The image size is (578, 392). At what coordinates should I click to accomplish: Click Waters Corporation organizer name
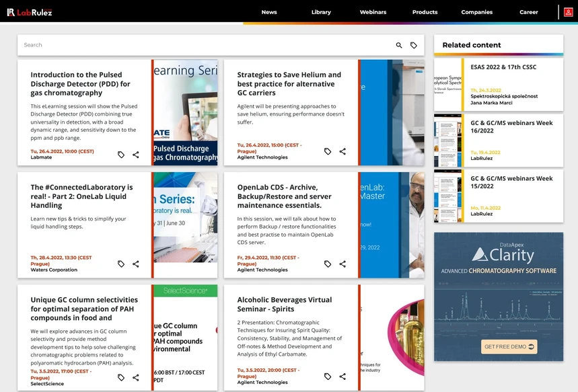54,270
